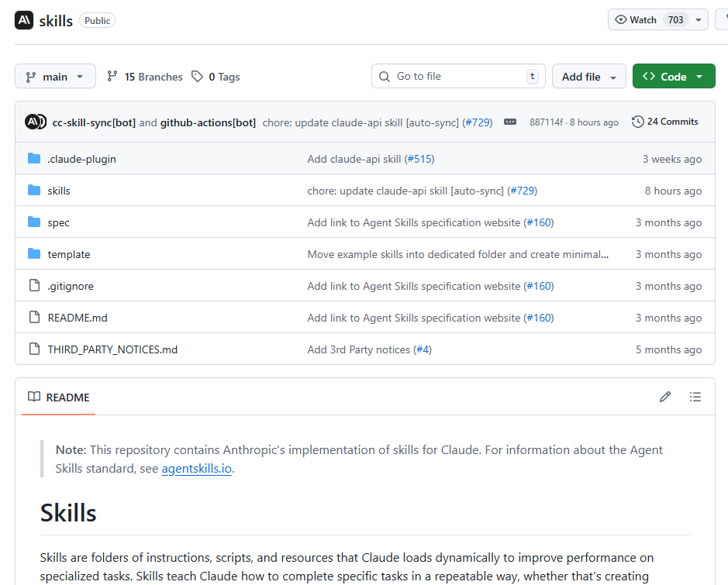
Task: Open the green Code dropdown button
Action: tap(674, 76)
